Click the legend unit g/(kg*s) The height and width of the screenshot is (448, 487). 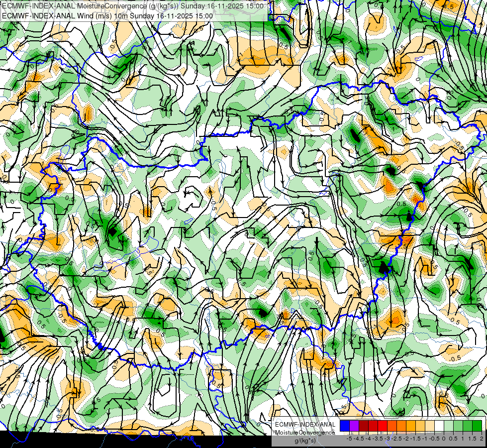click(305, 441)
